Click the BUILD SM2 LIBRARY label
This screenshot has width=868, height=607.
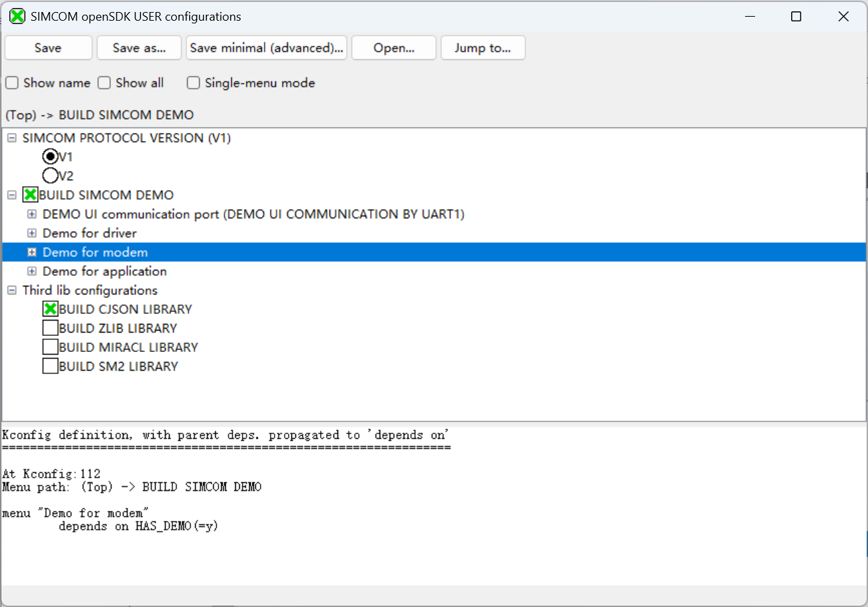118,366
